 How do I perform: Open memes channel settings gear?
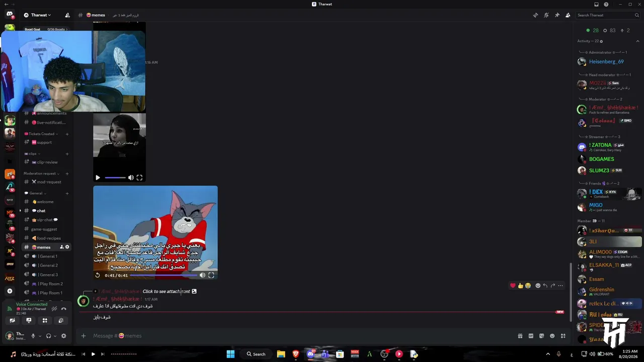tap(67, 247)
